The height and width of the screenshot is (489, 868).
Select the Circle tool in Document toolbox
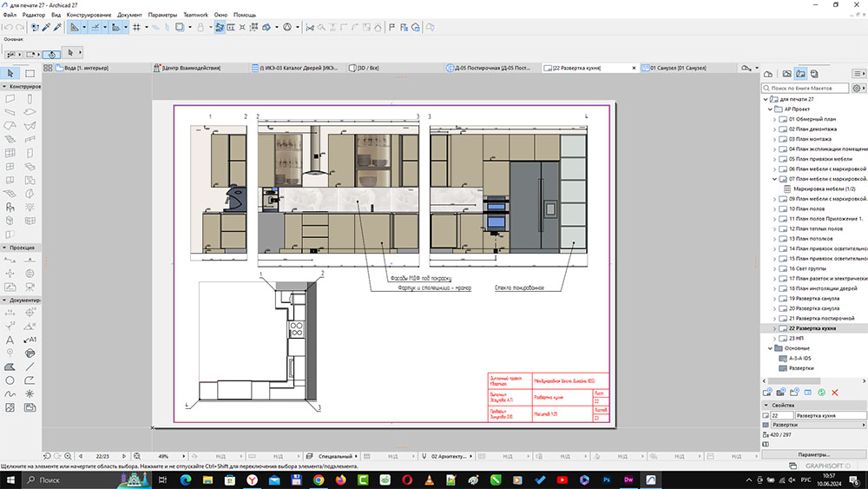[10, 380]
